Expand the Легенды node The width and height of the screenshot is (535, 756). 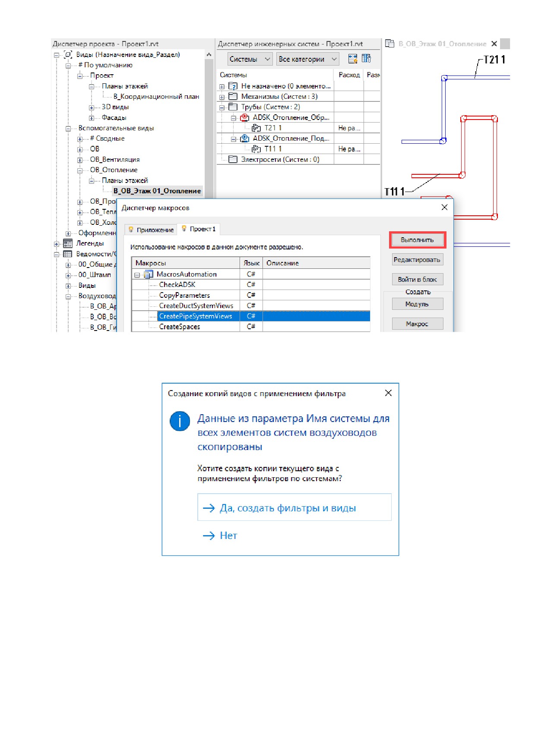pyautogui.click(x=57, y=244)
